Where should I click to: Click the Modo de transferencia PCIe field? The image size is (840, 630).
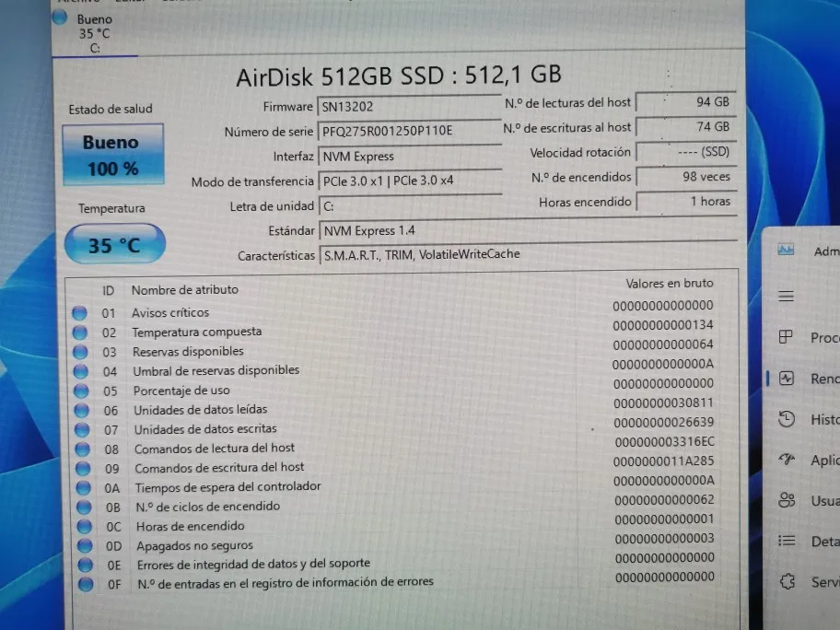point(409,181)
